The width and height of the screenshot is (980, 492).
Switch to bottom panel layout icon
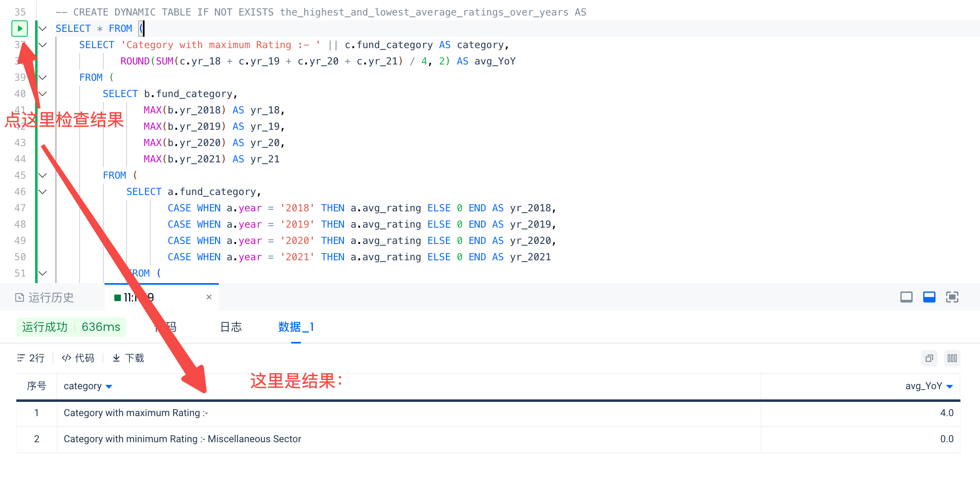tap(929, 297)
